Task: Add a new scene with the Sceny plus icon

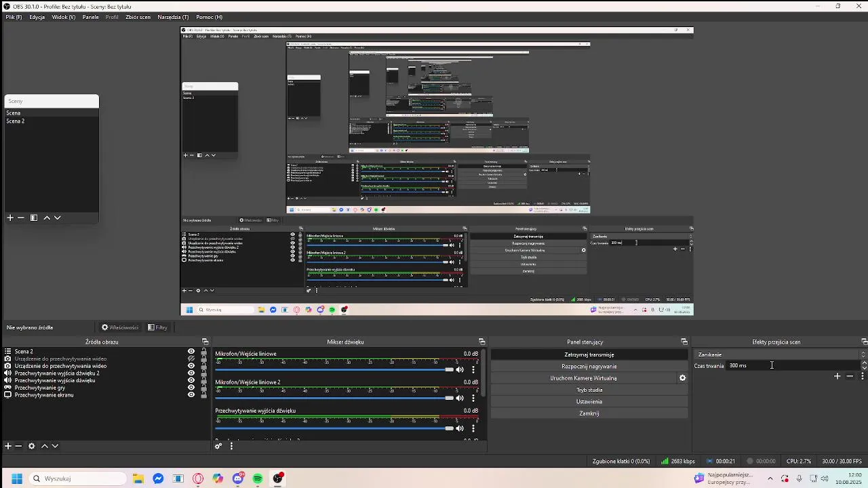Action: 10,218
